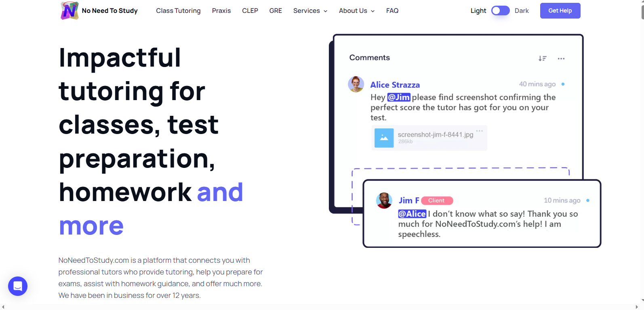
Task: Open the Class Tutoring menu item
Action: (x=178, y=11)
